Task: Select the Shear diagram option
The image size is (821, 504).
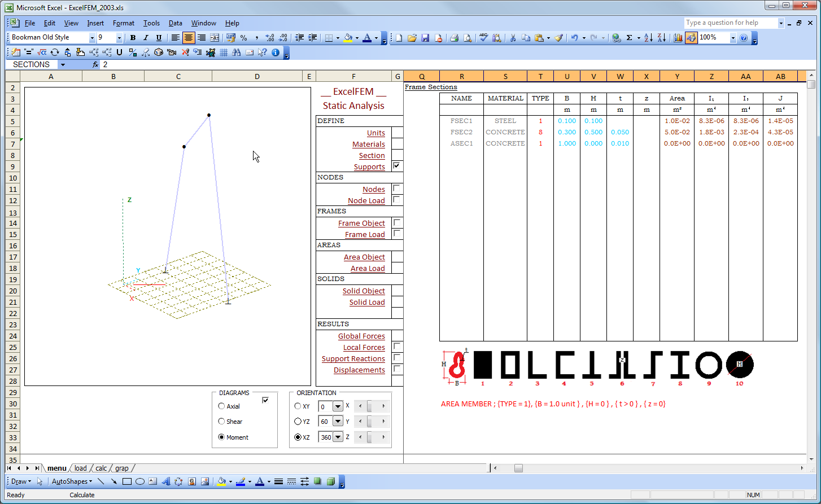Action: [221, 422]
